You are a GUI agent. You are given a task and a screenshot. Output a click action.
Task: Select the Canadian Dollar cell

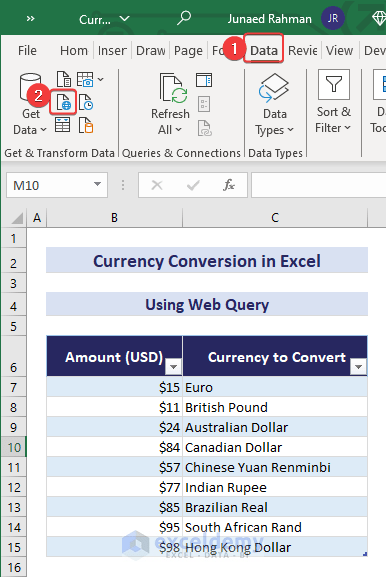[x=275, y=447]
